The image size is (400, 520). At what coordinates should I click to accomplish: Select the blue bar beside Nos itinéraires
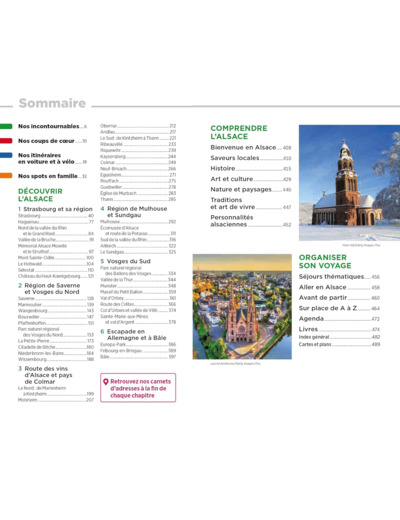coord(6,155)
